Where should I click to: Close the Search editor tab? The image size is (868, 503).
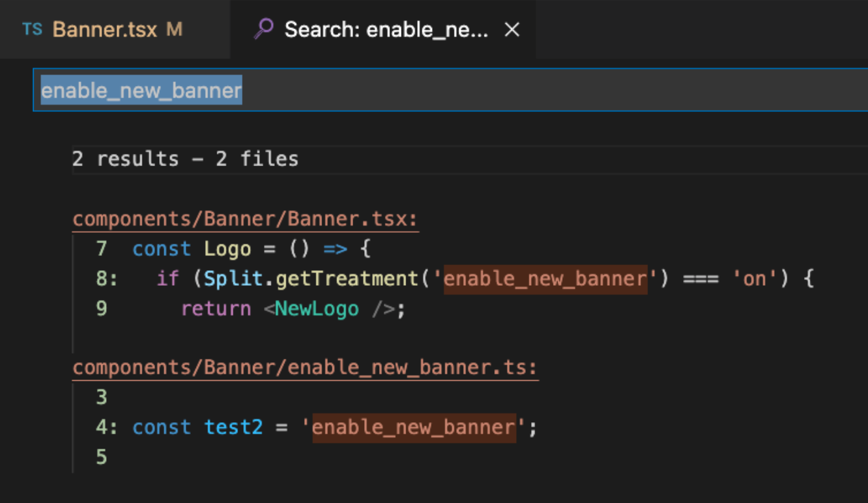[512, 30]
